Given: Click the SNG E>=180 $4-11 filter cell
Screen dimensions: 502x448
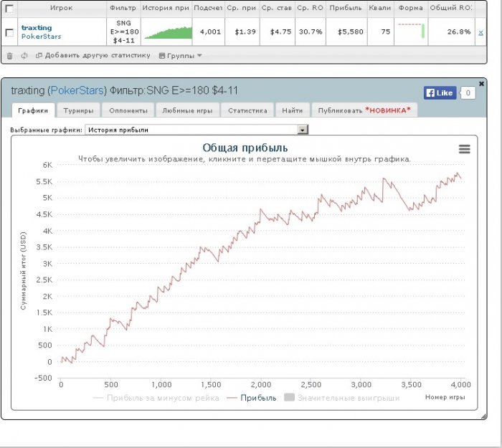Looking at the screenshot, I should pyautogui.click(x=124, y=32).
